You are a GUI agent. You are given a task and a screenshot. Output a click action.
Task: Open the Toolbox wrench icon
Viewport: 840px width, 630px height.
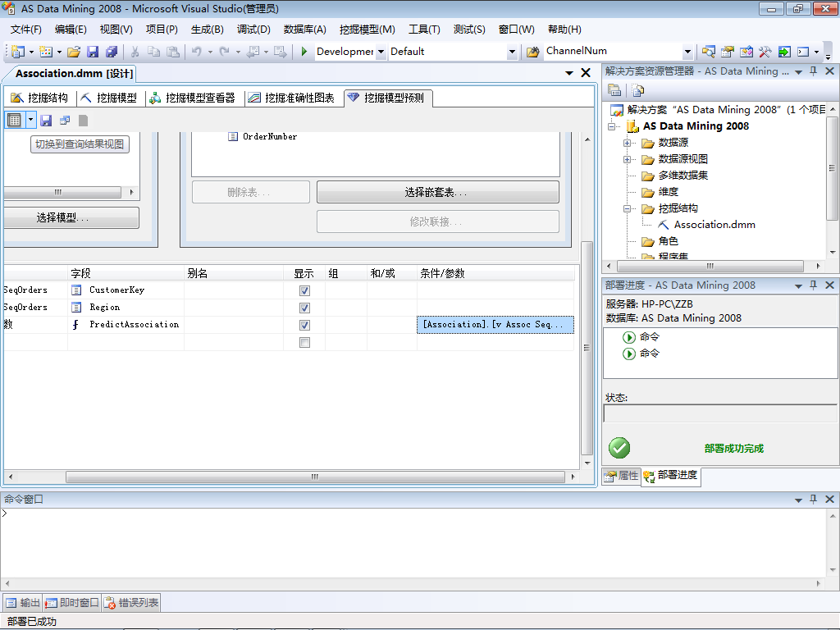point(765,52)
